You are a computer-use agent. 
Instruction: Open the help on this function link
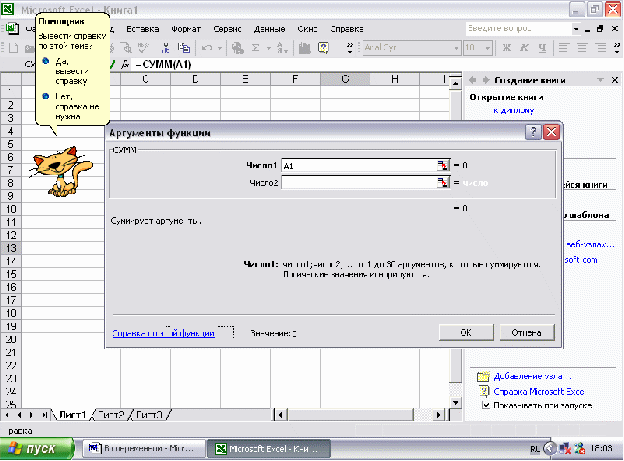[x=164, y=333]
